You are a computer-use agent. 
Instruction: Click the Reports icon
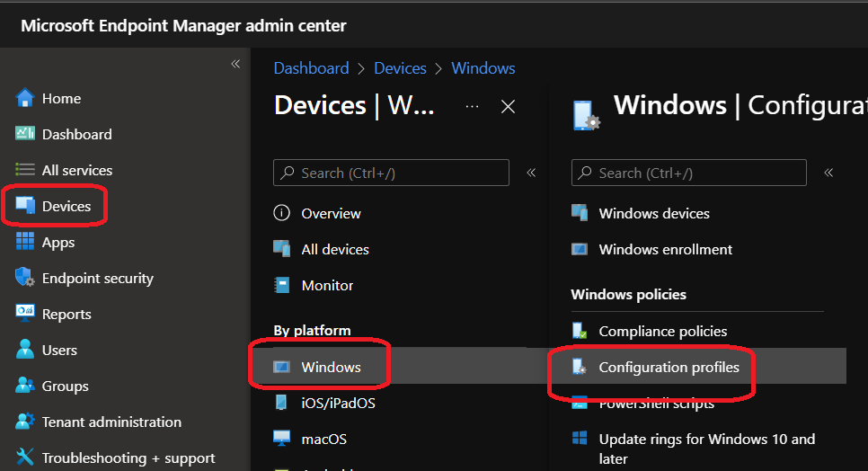[x=25, y=314]
